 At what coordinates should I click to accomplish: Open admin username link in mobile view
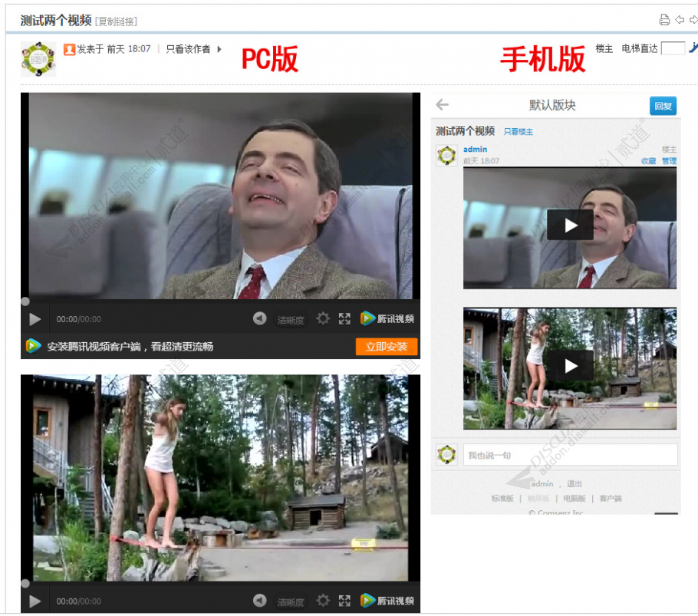point(475,149)
